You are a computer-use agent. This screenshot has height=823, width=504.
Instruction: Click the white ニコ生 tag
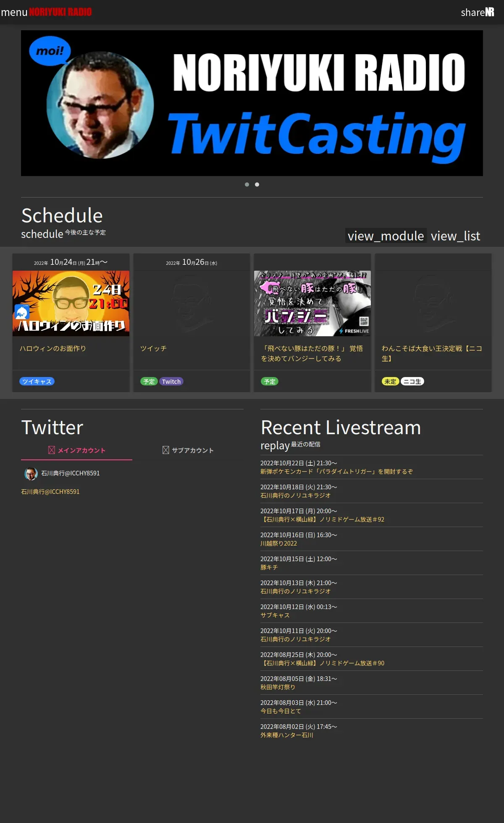pos(412,381)
